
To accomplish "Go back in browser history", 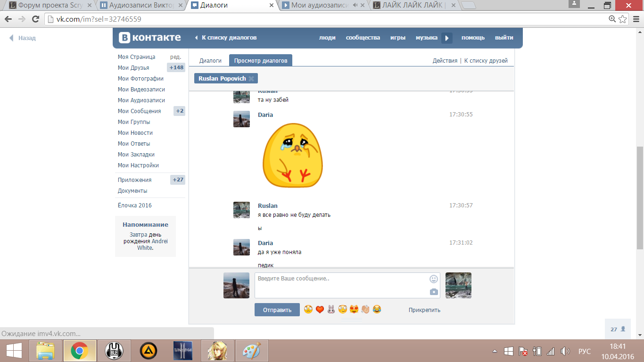I will pyautogui.click(x=8, y=19).
